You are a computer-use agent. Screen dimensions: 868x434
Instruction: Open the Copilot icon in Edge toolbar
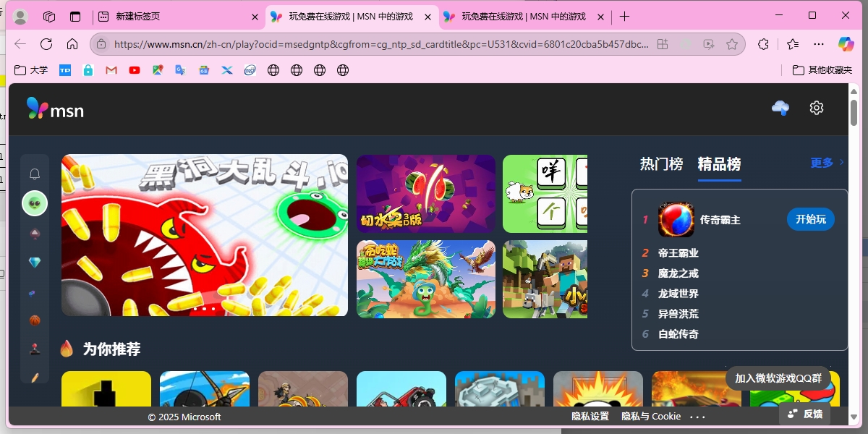pos(846,44)
